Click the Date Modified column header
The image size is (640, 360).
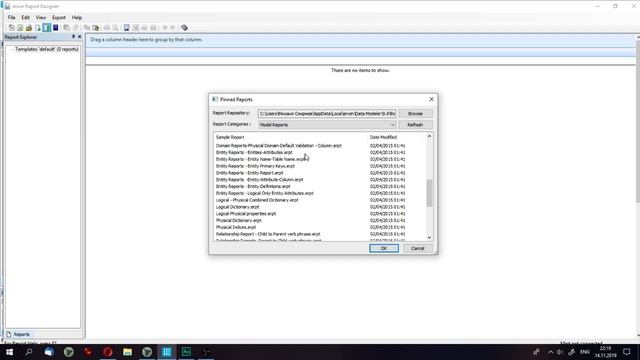(x=383, y=137)
